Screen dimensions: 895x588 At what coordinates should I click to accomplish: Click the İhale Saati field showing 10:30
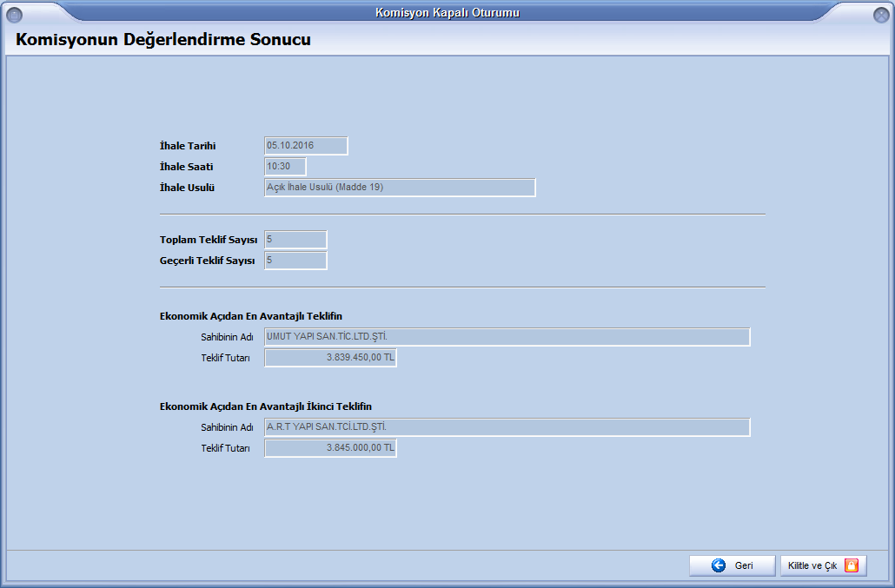coord(285,167)
